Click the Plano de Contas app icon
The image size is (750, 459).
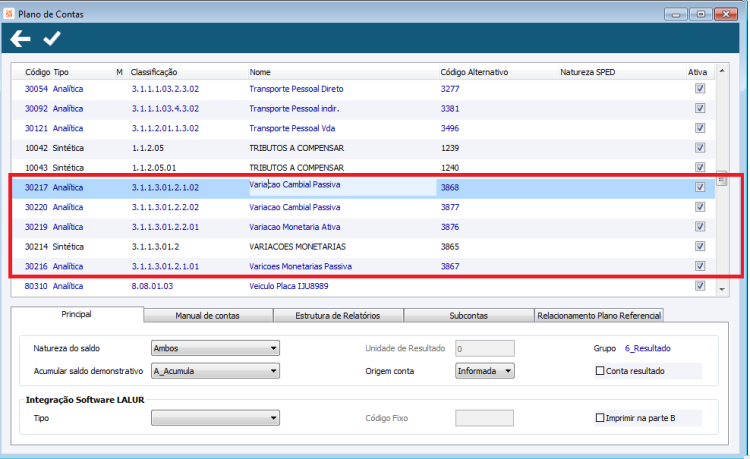coord(9,14)
